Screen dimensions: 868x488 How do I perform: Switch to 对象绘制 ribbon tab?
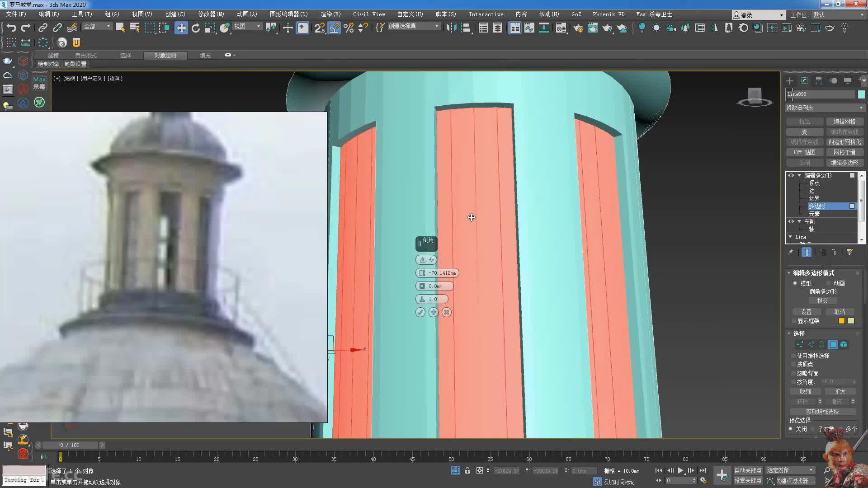[x=165, y=55]
